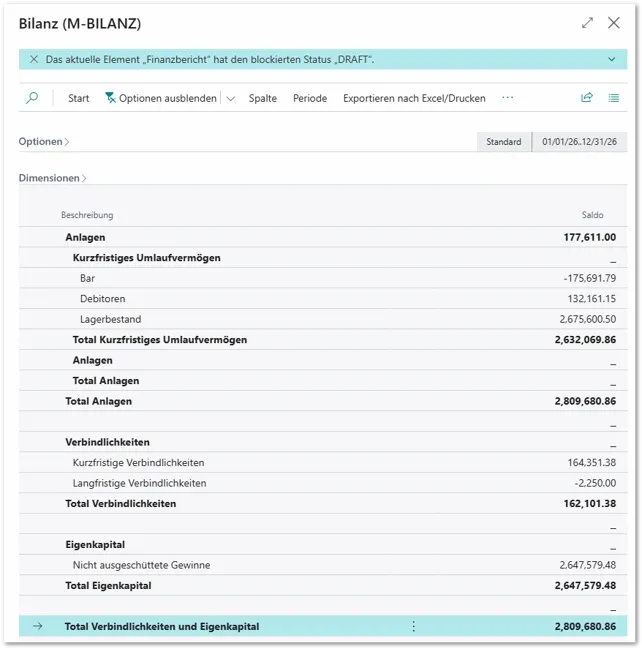Click the Standard summary field
The width and height of the screenshot is (642, 649).
point(503,142)
